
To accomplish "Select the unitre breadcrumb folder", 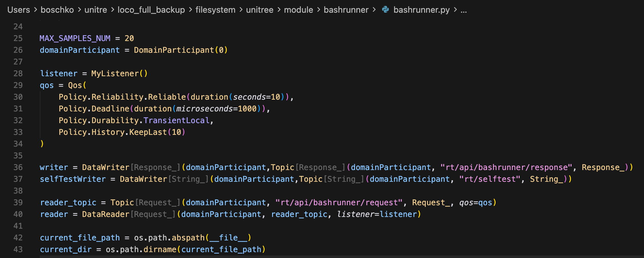I will [x=96, y=10].
